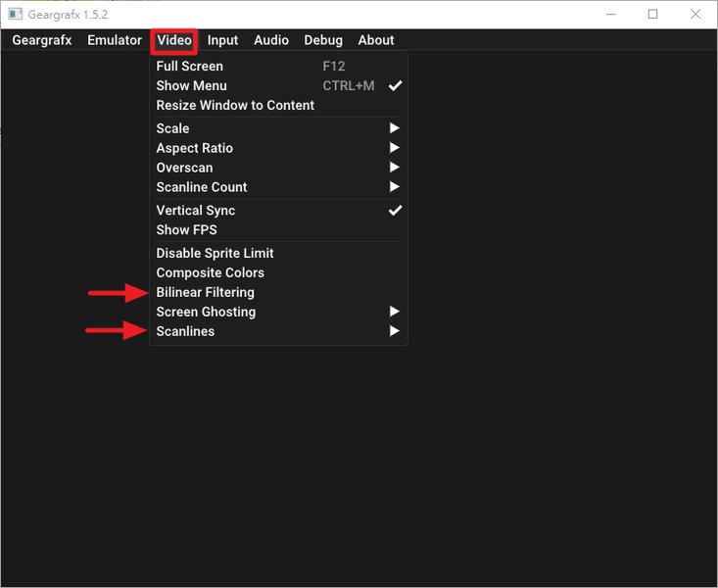Enable the Show FPS option
The height and width of the screenshot is (588, 718).
click(x=278, y=230)
